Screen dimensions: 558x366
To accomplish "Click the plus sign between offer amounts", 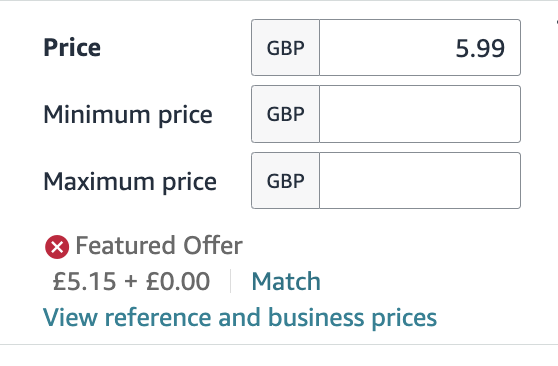I will (131, 281).
